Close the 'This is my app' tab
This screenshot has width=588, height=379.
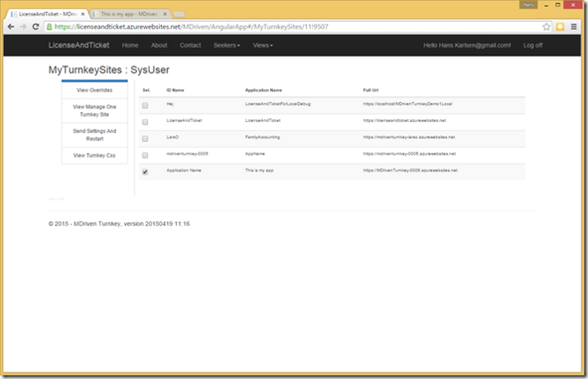[164, 14]
